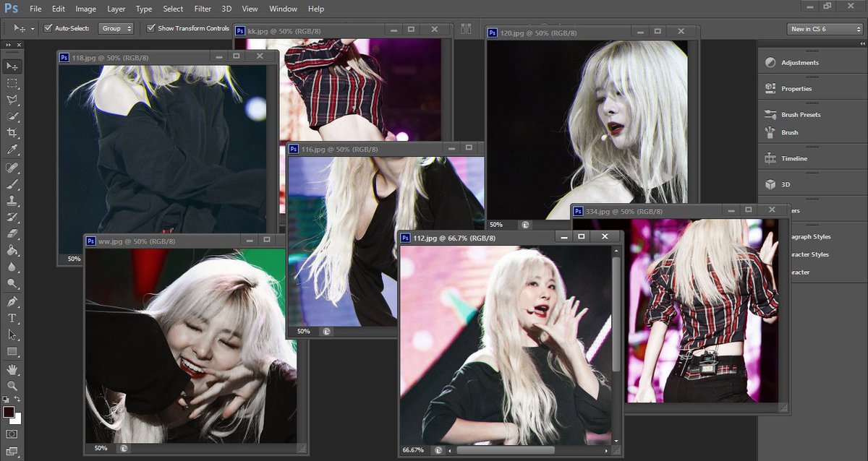Select the Crop tool
This screenshot has width=868, height=461.
[12, 133]
